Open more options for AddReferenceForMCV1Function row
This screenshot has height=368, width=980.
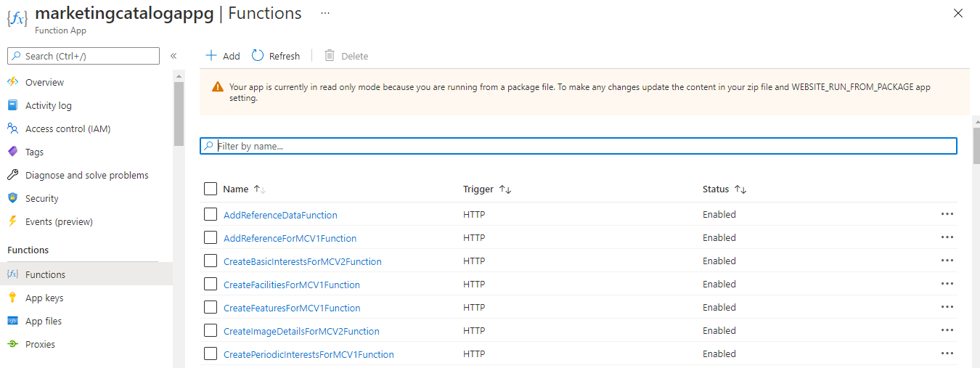pyautogui.click(x=947, y=237)
